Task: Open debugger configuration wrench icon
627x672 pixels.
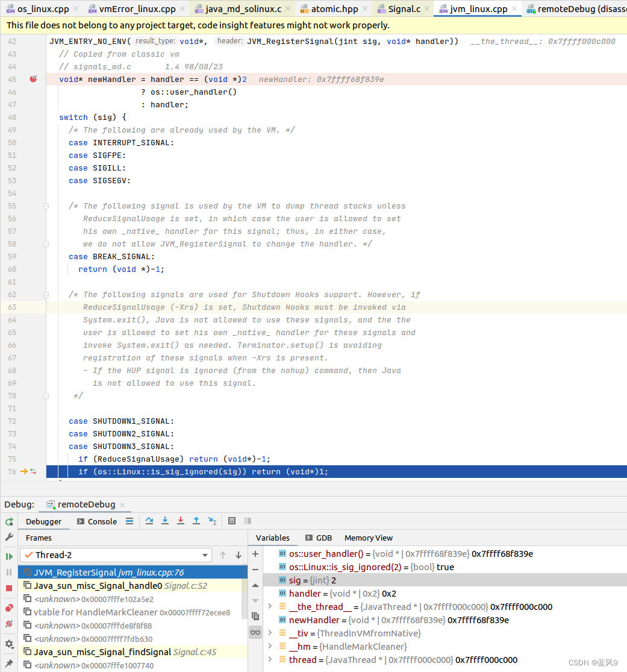Action: coord(9,537)
